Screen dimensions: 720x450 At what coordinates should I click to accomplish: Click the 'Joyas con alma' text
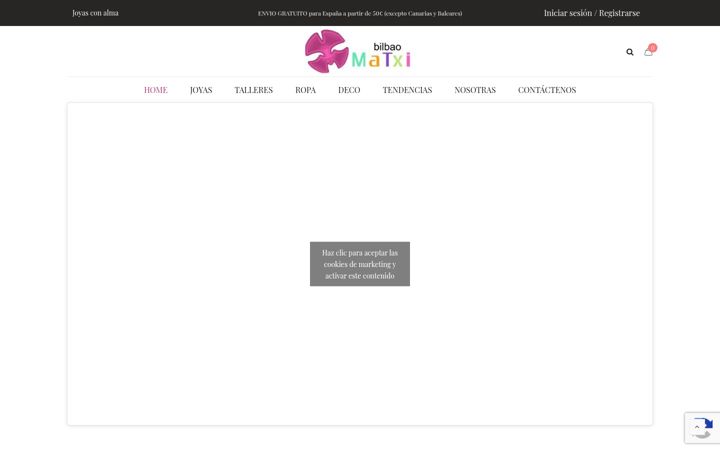[x=95, y=13]
